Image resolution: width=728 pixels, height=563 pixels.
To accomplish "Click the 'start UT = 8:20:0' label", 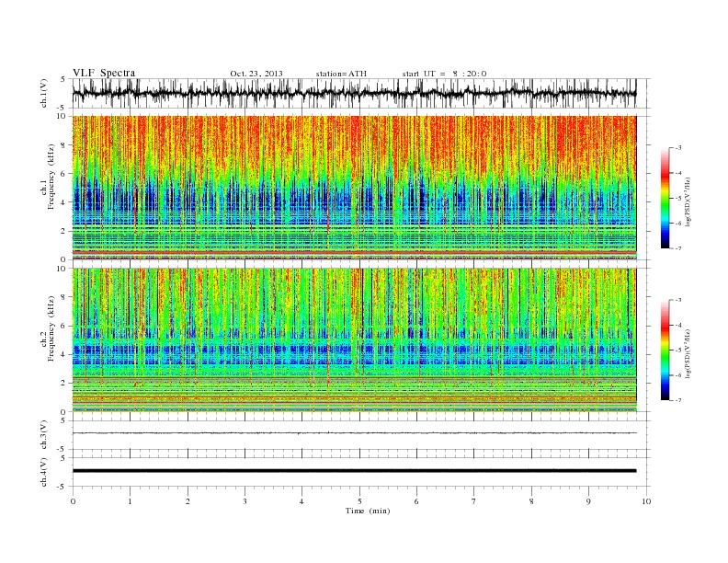I will click(444, 74).
